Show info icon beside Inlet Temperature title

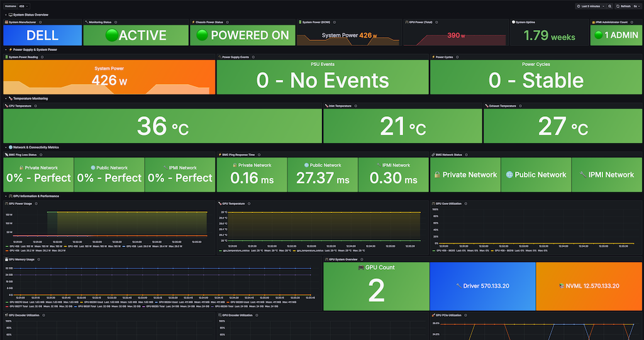point(356,106)
